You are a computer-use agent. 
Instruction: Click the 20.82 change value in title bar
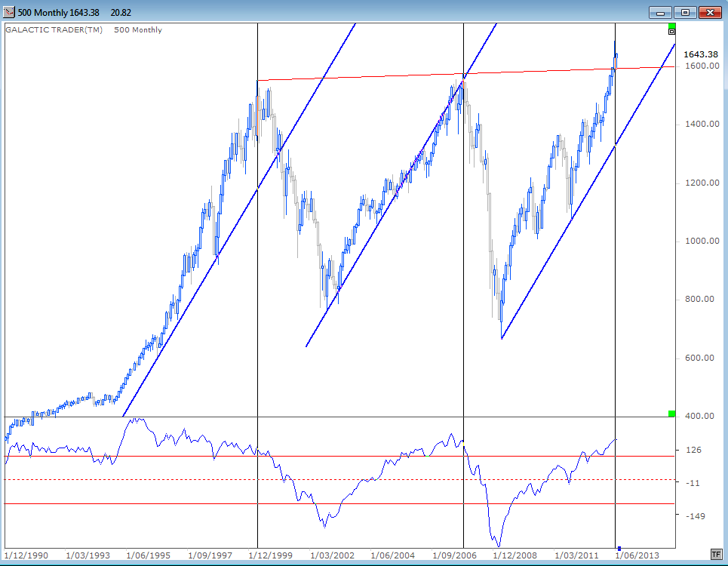tap(121, 13)
